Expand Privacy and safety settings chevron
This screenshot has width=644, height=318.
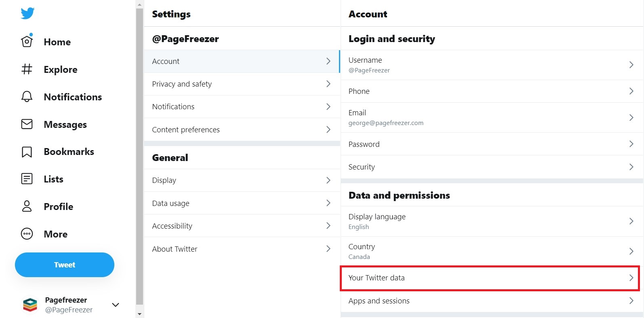[x=328, y=84]
